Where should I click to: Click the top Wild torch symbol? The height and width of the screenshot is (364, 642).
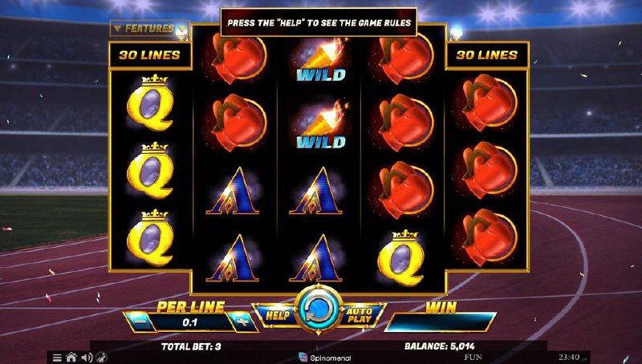pyautogui.click(x=321, y=59)
